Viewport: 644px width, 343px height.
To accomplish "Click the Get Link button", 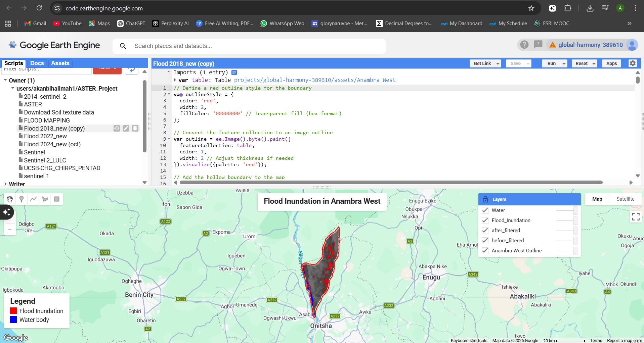I will click(482, 63).
